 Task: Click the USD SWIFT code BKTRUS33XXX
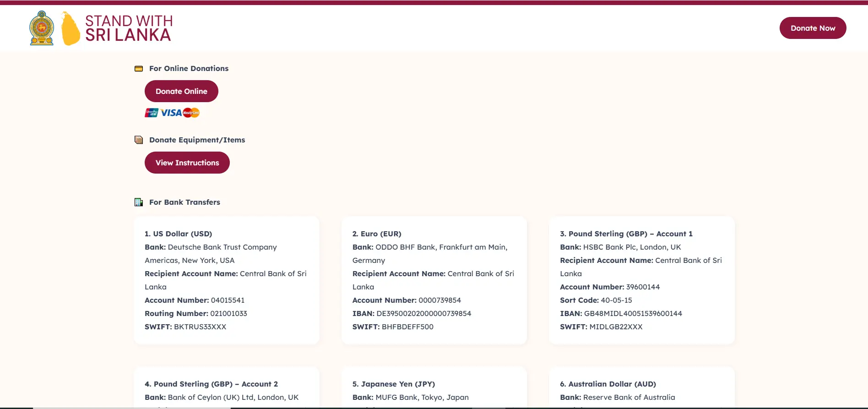(x=200, y=327)
